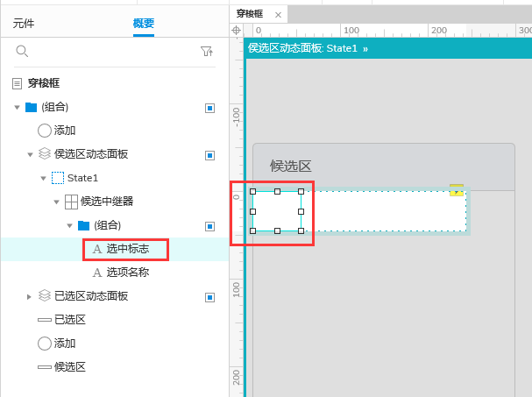
Task: Click the page icon beside 穿梭框
Action: 17,83
